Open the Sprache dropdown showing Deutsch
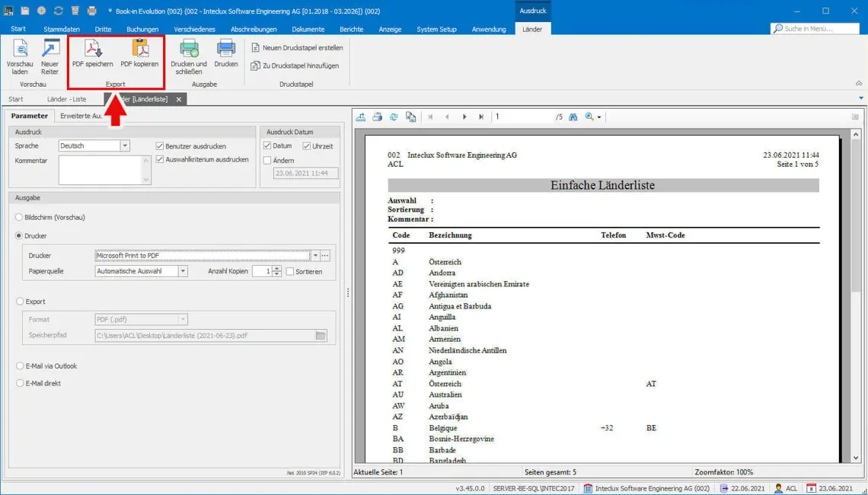This screenshot has height=495, width=868. click(x=125, y=144)
